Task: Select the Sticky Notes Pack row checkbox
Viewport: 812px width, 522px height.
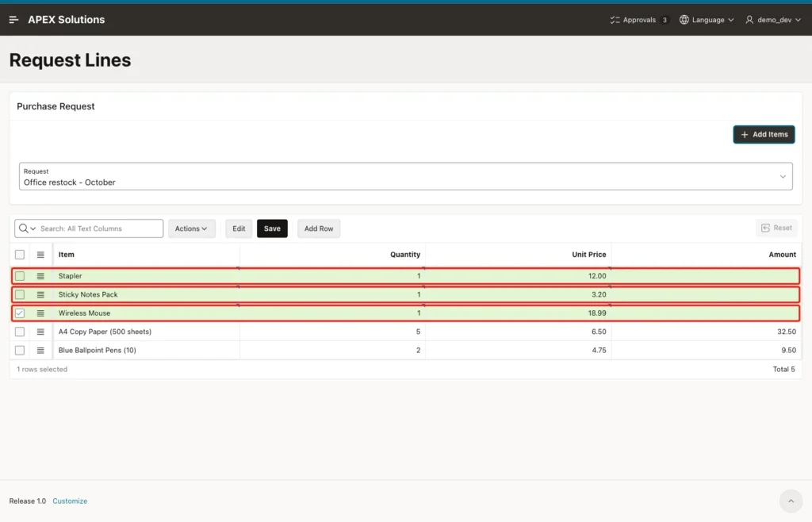Action: [x=20, y=294]
